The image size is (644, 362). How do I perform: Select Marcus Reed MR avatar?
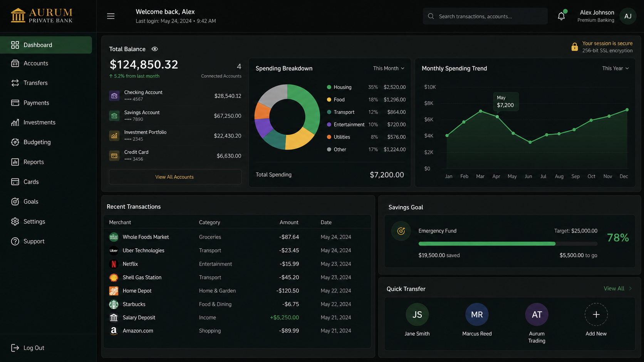click(x=477, y=314)
